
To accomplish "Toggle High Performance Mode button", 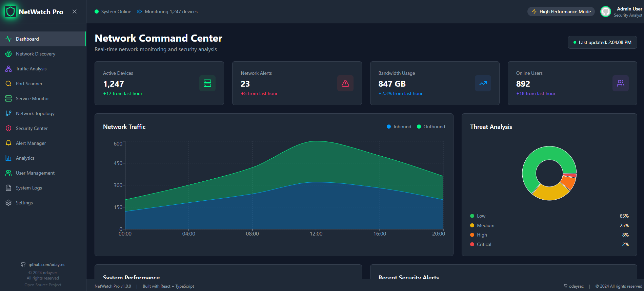I will [x=561, y=12].
